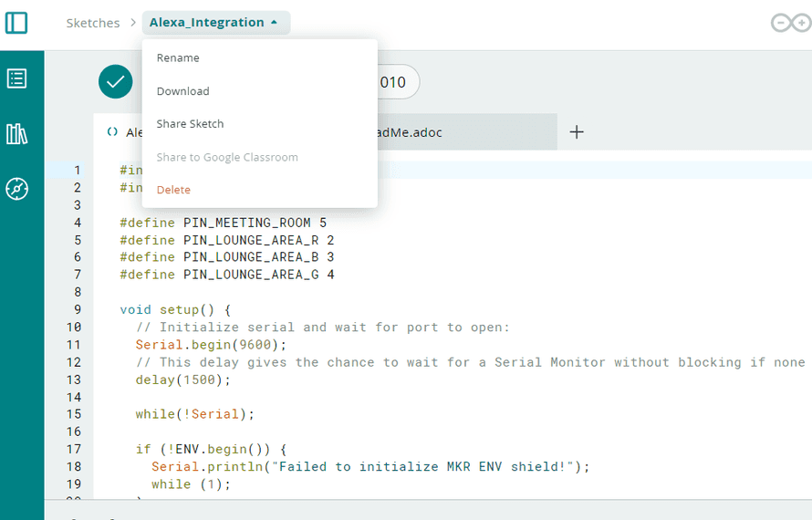Collapse the Alexa_Integration sketch dropdown
Image resolution: width=812 pixels, height=520 pixels.
[215, 23]
